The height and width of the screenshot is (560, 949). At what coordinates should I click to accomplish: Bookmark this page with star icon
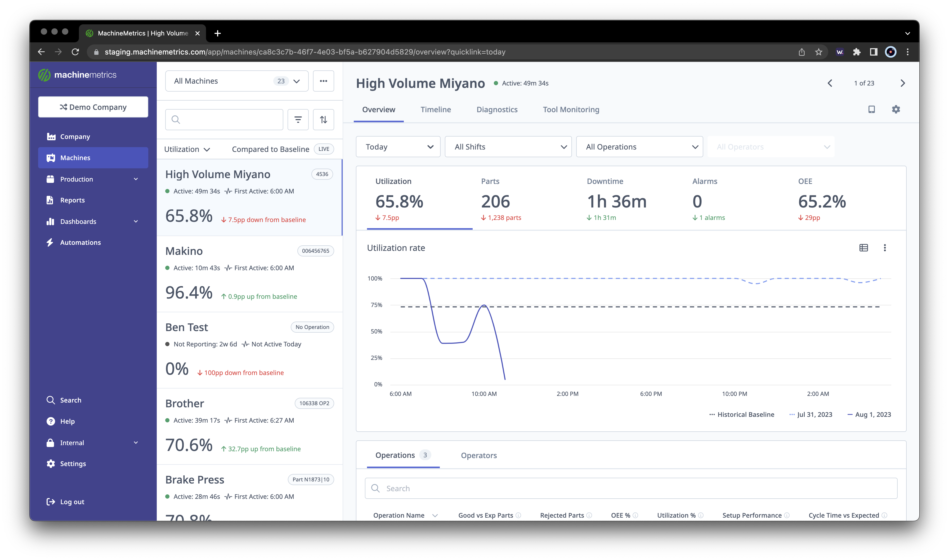point(818,52)
